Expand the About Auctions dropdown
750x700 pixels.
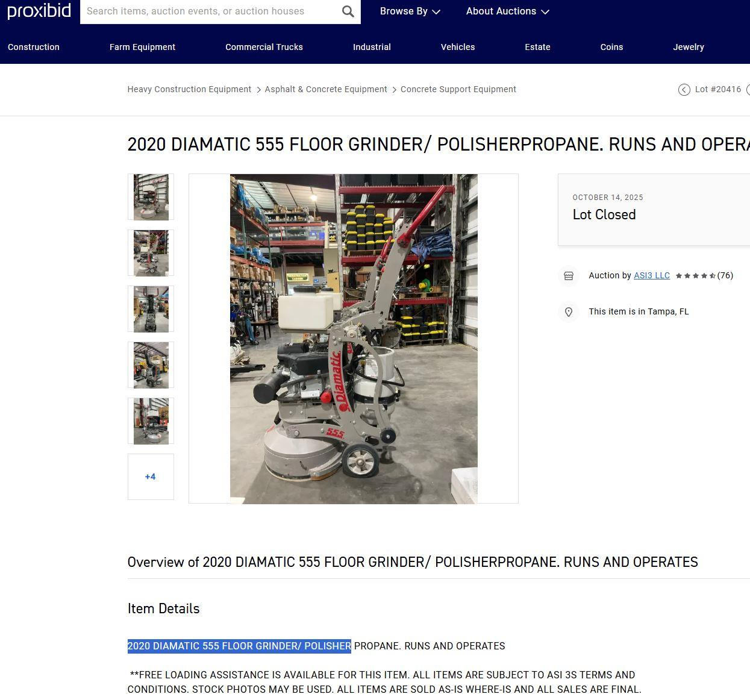507,11
